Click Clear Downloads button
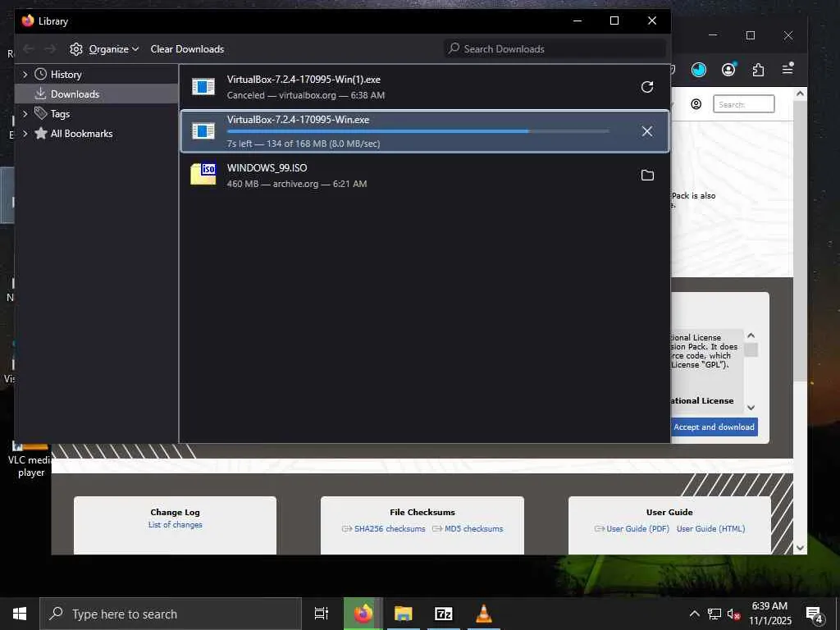The image size is (840, 630). (187, 49)
